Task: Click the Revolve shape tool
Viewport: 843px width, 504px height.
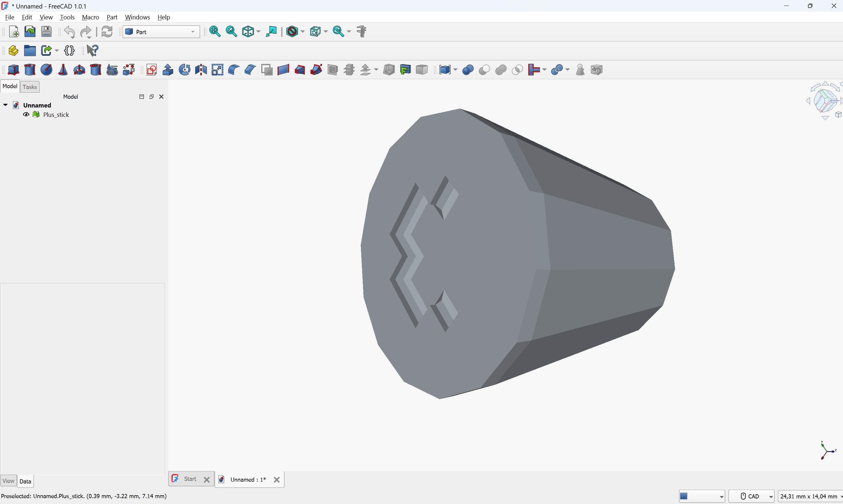Action: click(x=185, y=70)
